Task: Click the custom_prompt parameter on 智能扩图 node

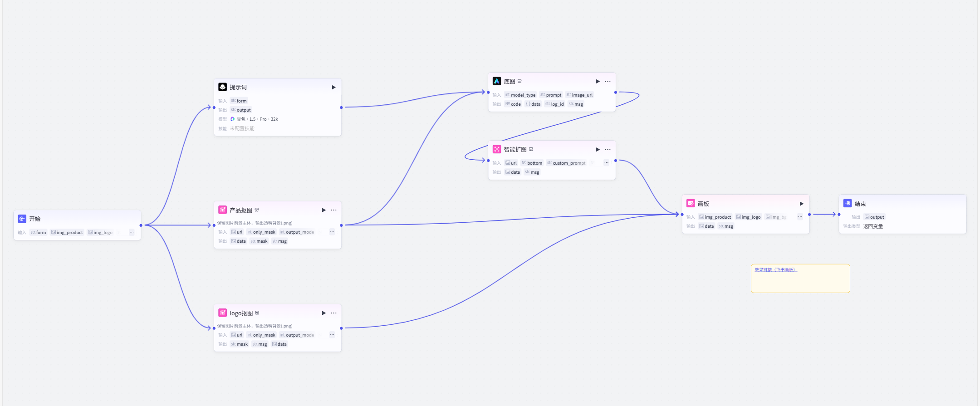Action: (566, 163)
